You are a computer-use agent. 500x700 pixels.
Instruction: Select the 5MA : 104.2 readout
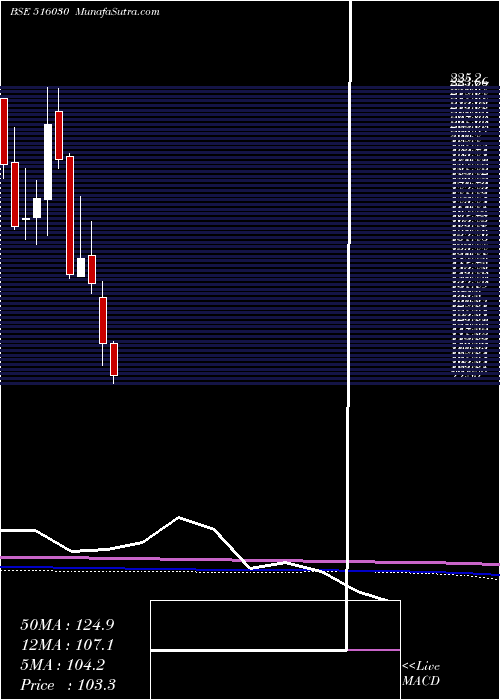(62, 665)
